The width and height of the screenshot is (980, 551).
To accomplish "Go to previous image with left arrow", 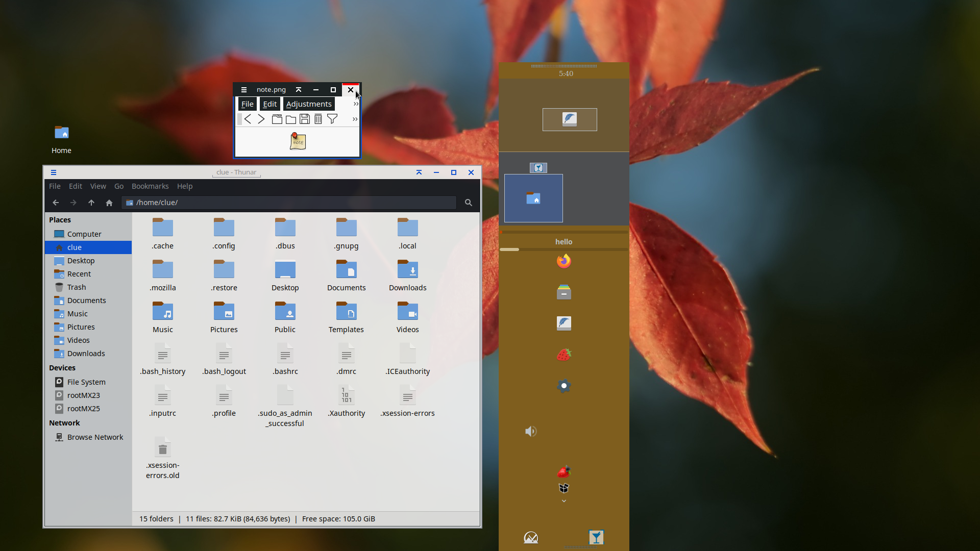I will (248, 119).
